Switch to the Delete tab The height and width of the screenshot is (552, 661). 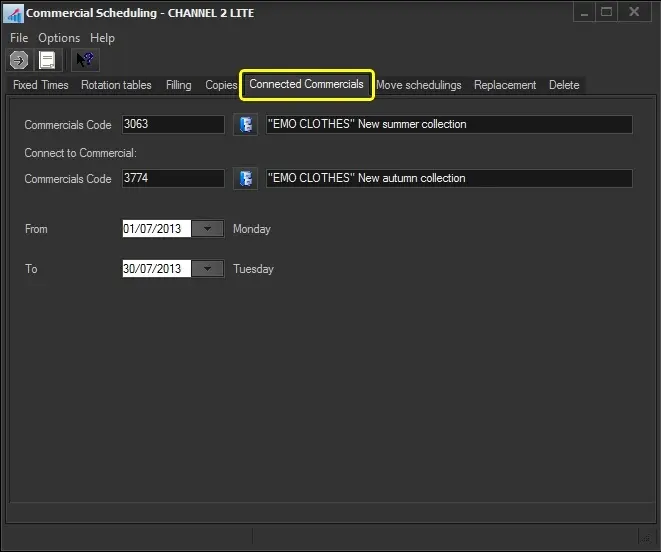coord(564,85)
